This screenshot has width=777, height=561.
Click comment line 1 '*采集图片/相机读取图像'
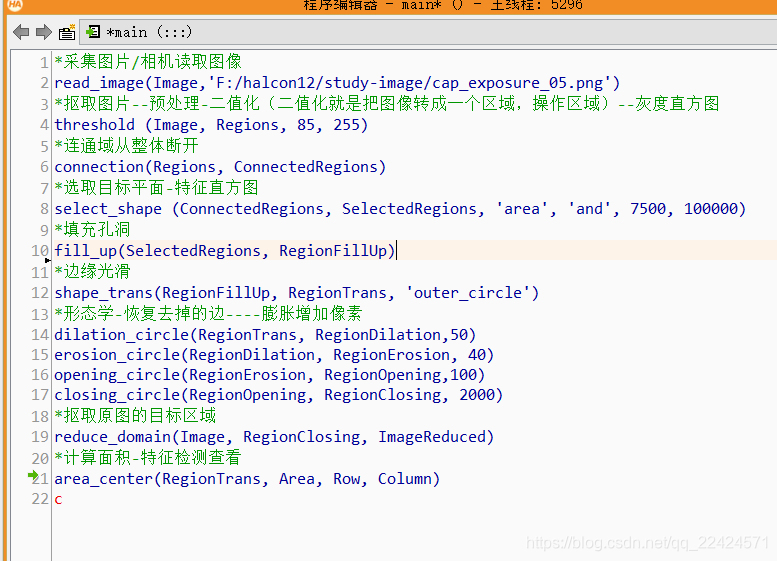coord(148,61)
